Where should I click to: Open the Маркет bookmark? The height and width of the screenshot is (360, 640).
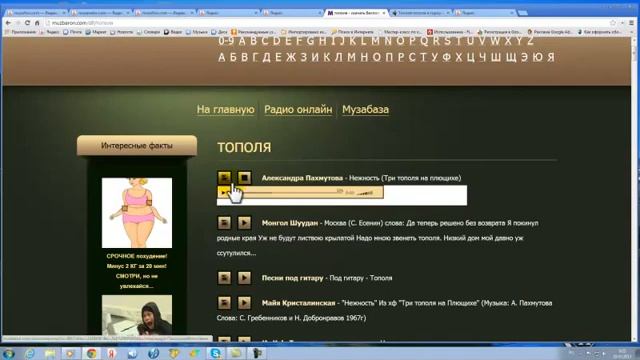pyautogui.click(x=96, y=32)
